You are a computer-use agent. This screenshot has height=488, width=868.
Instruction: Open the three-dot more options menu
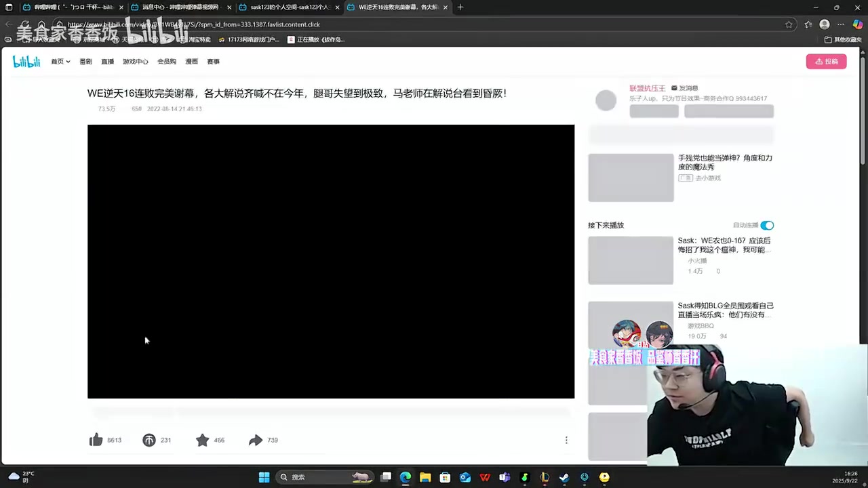566,440
